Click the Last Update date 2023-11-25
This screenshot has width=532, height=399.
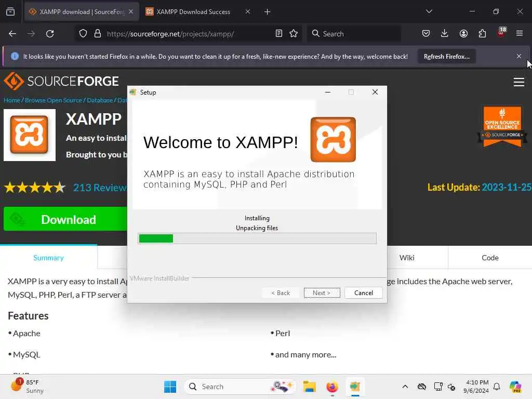tap(506, 187)
